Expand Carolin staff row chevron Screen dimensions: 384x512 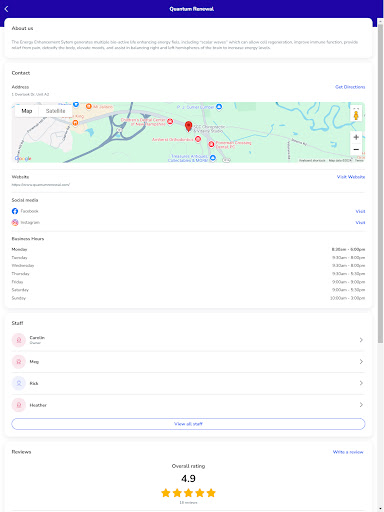point(361,340)
